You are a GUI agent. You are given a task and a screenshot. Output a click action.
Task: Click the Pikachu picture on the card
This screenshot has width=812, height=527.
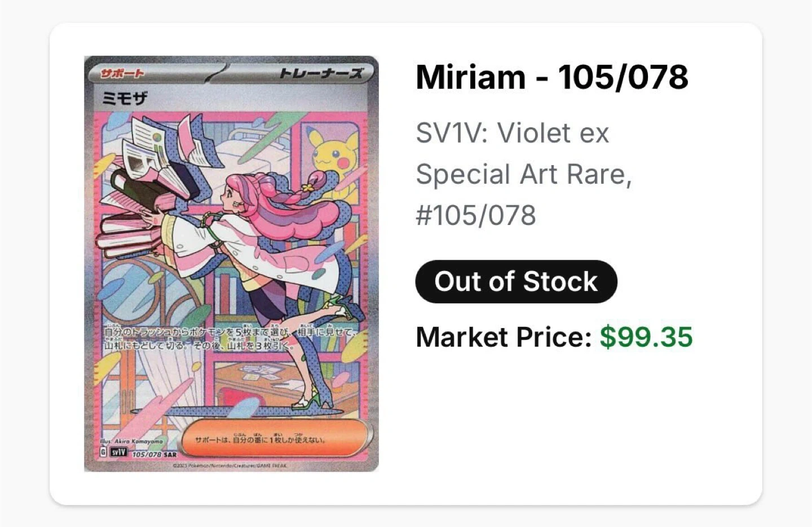click(334, 152)
